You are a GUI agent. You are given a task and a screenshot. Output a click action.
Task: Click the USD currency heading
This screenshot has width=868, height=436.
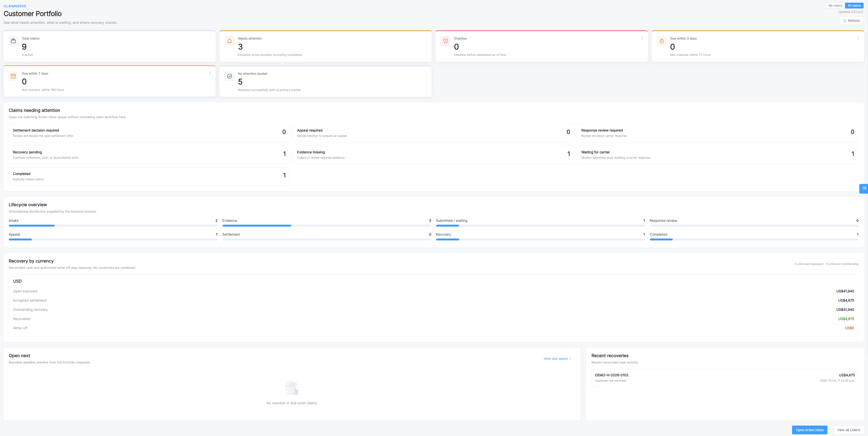pos(17,281)
